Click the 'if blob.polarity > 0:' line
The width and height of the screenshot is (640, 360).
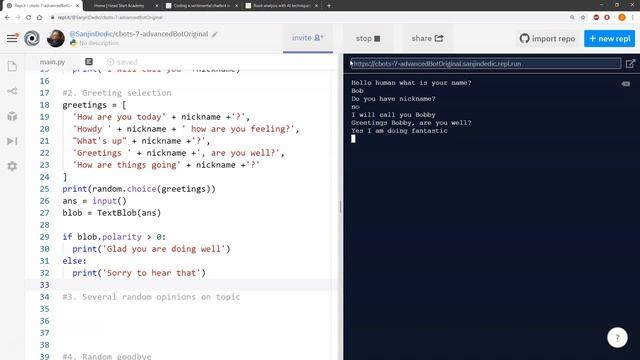tap(114, 237)
